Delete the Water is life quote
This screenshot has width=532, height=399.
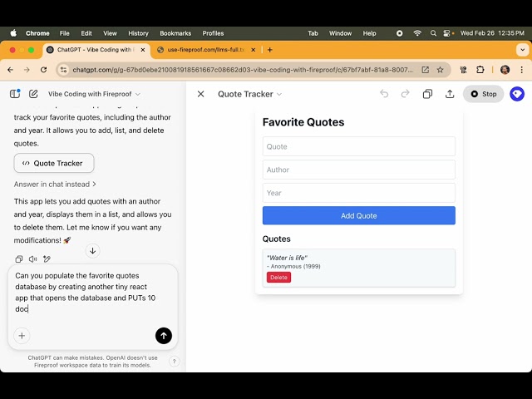click(279, 277)
